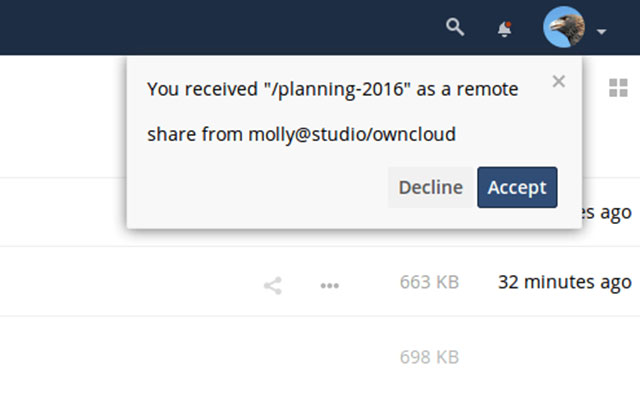This screenshot has width=640, height=420.
Task: Dismiss the remote share notification
Action: [x=559, y=81]
